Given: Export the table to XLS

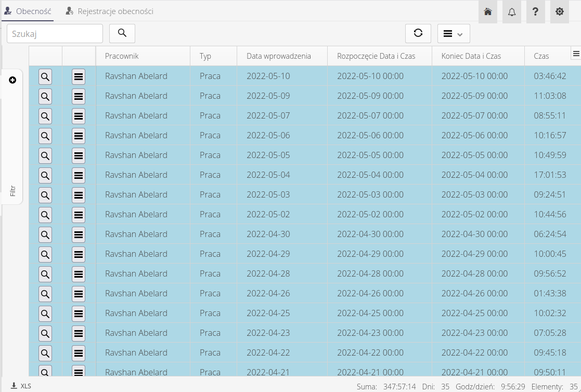Looking at the screenshot, I should point(21,386).
